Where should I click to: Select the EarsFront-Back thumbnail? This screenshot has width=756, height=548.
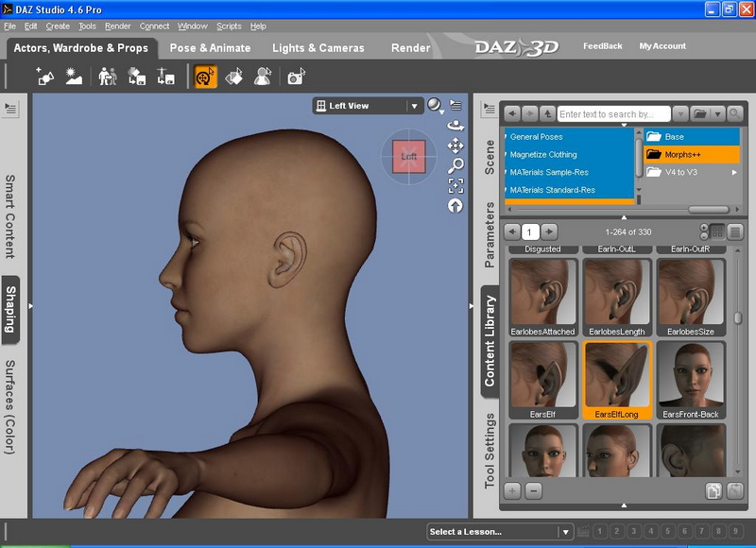click(691, 380)
